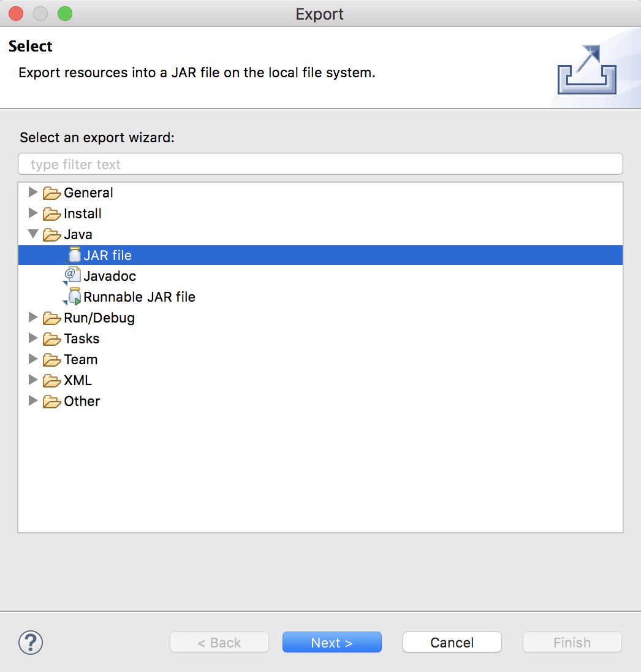Select the Runnable JAR file label
Image resolution: width=641 pixels, height=672 pixels.
click(139, 297)
